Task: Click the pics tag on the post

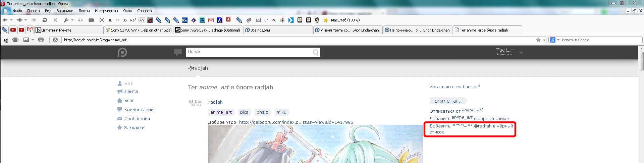Action: tap(244, 112)
